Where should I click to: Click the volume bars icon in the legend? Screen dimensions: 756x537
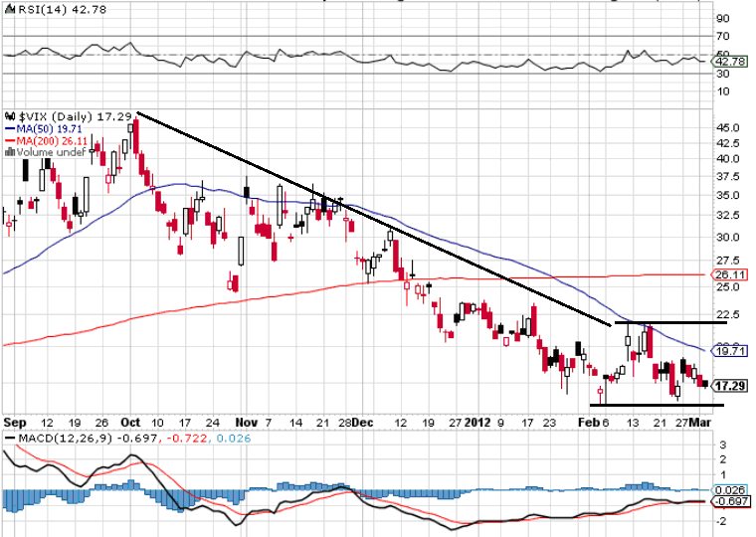tap(10, 152)
